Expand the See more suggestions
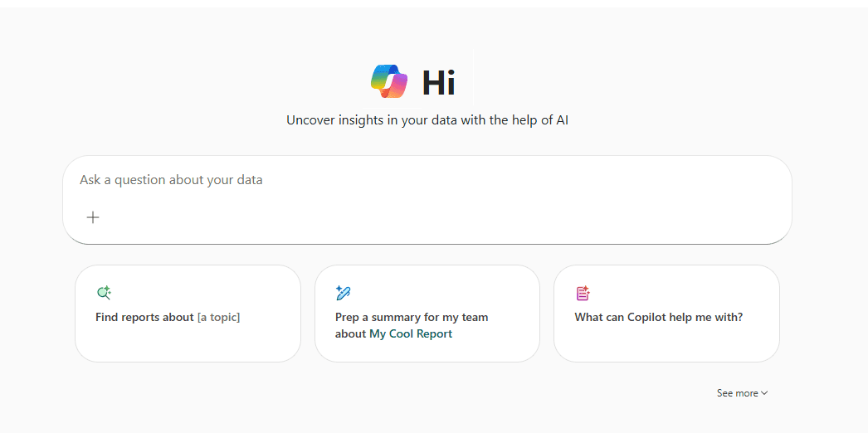868x433 pixels. point(743,393)
